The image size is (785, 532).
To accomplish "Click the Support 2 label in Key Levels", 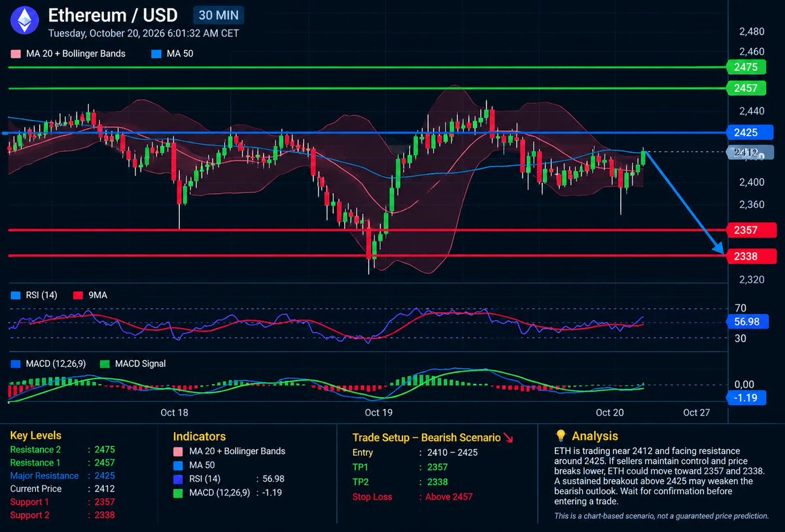I will (x=30, y=515).
